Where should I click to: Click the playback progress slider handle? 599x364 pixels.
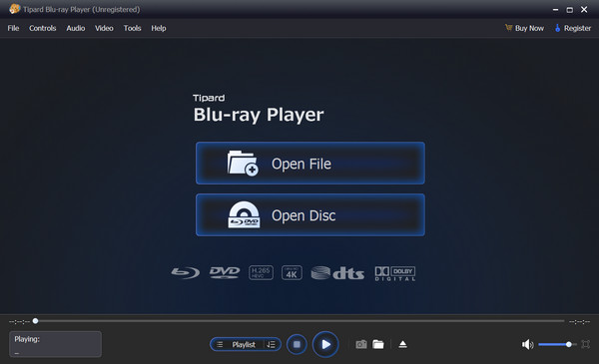tap(35, 321)
